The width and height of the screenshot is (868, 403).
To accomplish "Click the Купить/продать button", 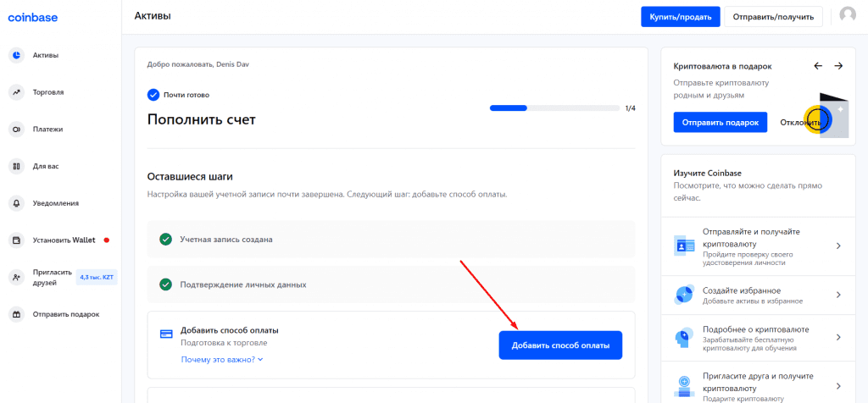I will [681, 17].
